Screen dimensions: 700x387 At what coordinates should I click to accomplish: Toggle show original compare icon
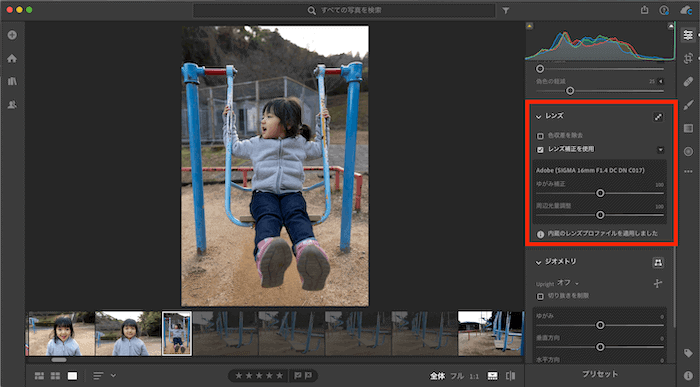click(511, 376)
